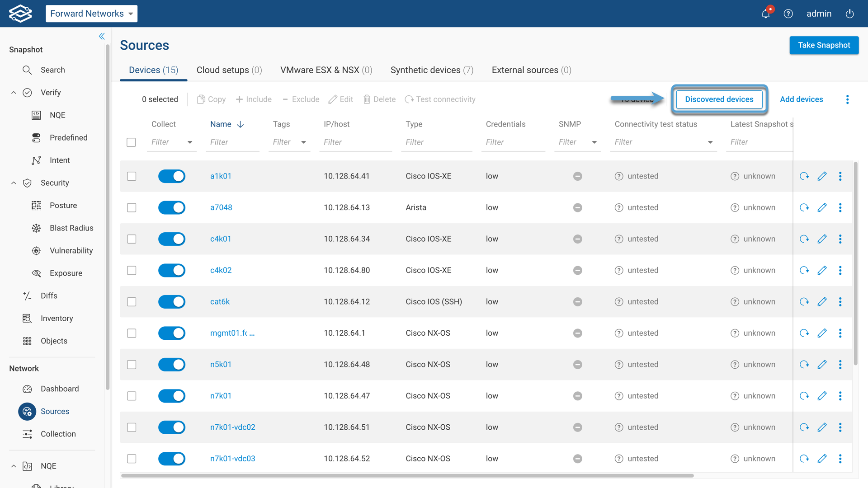Tick the select-all header checkbox
This screenshot has width=868, height=488.
tap(131, 142)
